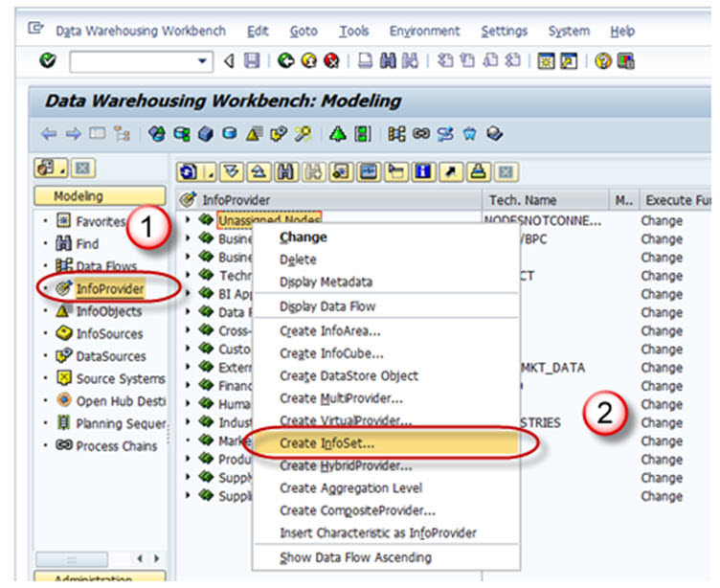Click the left panel horizontal scrollbar
This screenshot has width=720, height=588.
coord(81,558)
